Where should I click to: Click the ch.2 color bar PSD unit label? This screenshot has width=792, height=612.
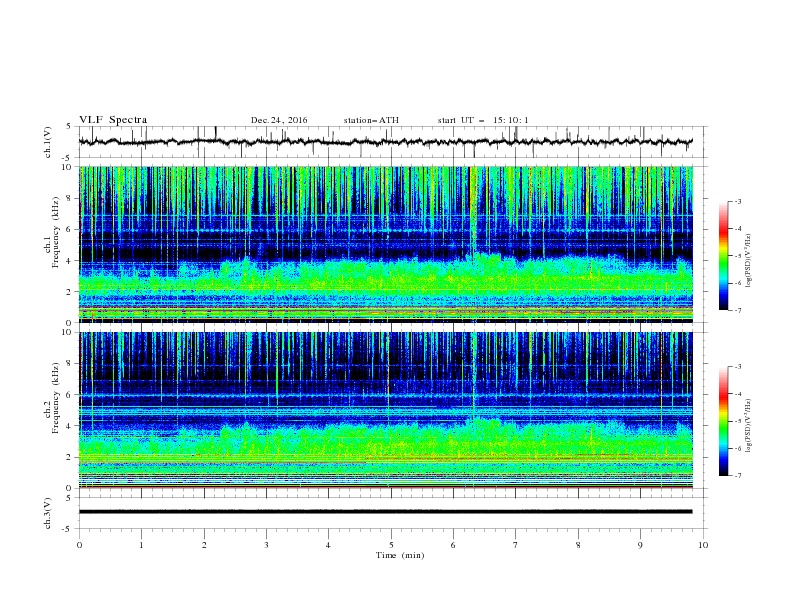[749, 426]
